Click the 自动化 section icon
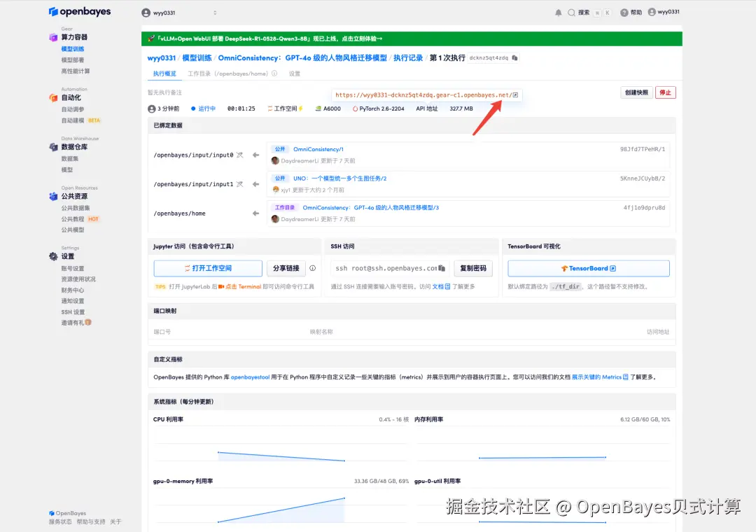The image size is (756, 532). 53,97
